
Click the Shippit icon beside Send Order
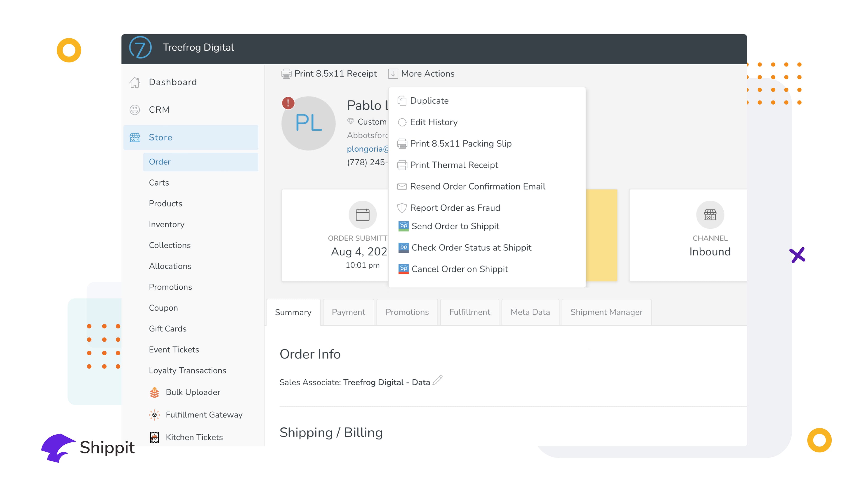[x=403, y=226]
